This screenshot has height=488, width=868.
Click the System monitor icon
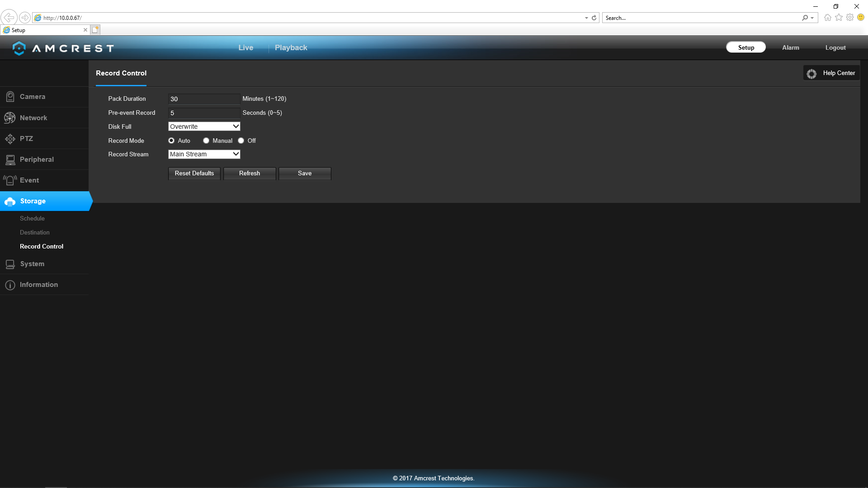(10, 264)
